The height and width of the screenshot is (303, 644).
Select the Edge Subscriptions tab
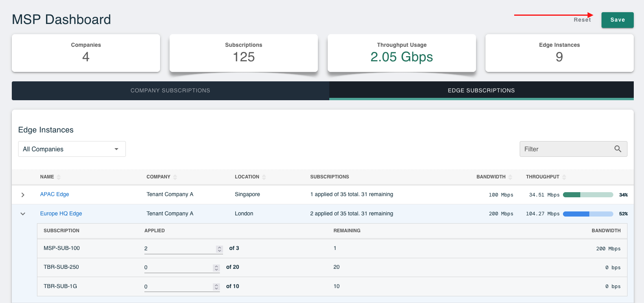pyautogui.click(x=482, y=90)
